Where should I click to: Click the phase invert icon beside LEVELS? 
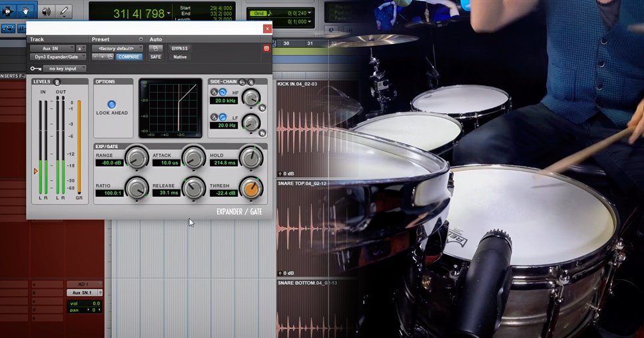click(58, 82)
